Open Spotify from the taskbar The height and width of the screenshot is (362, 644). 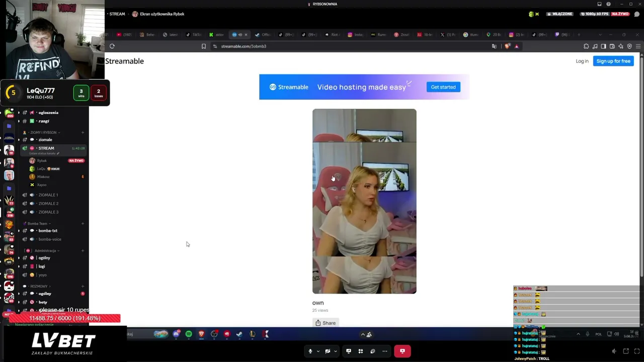tap(189, 334)
